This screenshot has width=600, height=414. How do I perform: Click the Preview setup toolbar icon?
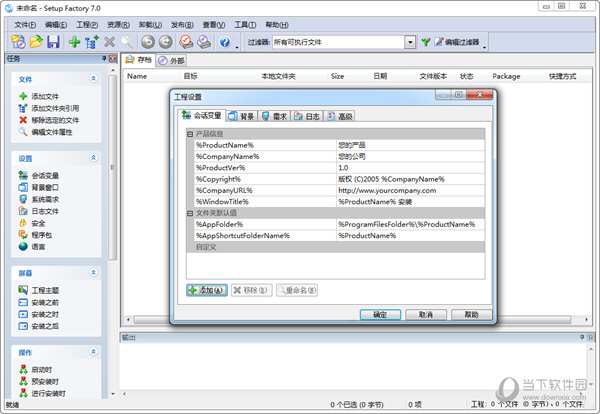204,42
